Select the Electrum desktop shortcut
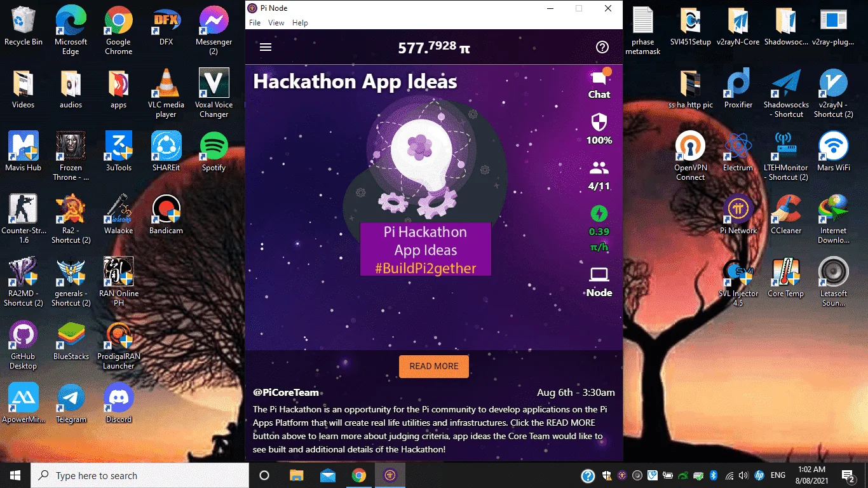The width and height of the screenshot is (868, 488). [738, 152]
